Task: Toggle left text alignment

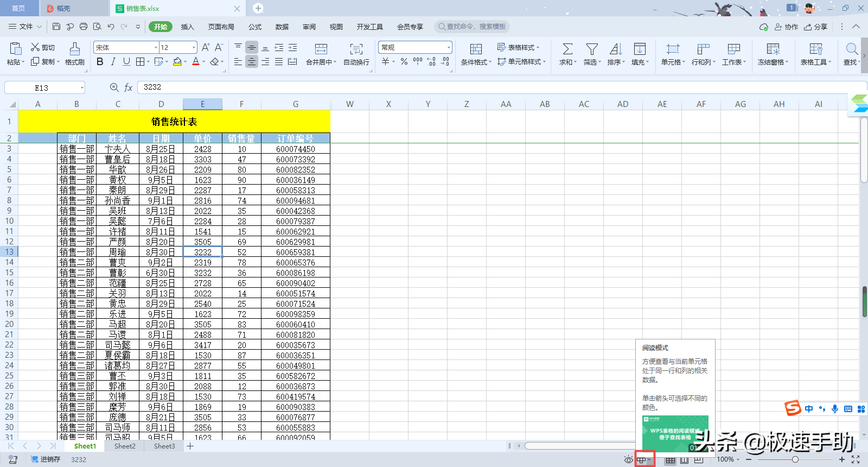Action: click(238, 62)
